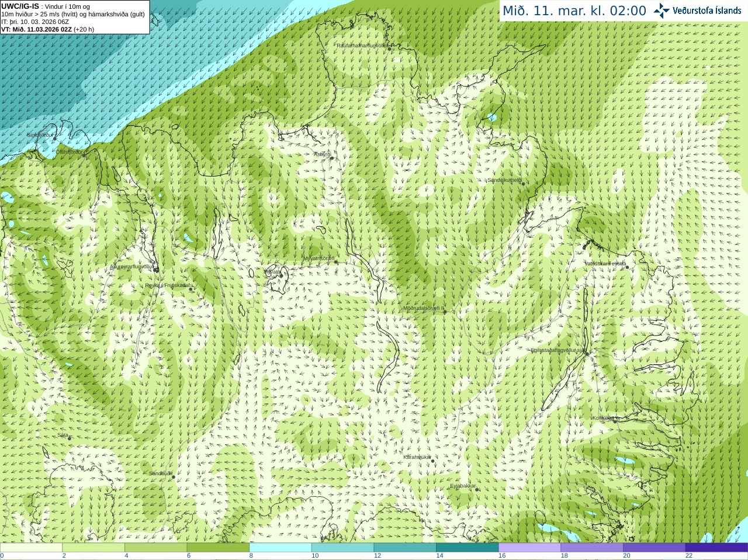
Task: Click the Egilsstaðaflugvöllur station label
Action: point(558,350)
